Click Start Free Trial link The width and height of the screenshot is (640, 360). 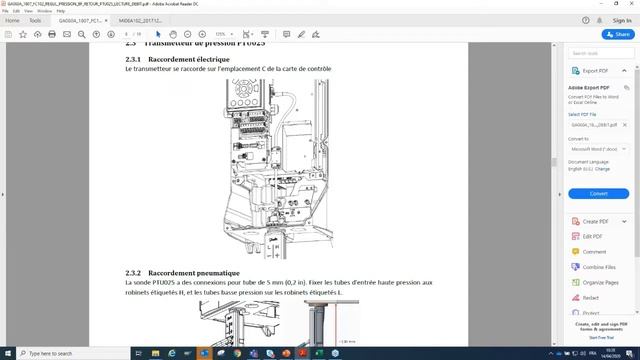coord(601,338)
